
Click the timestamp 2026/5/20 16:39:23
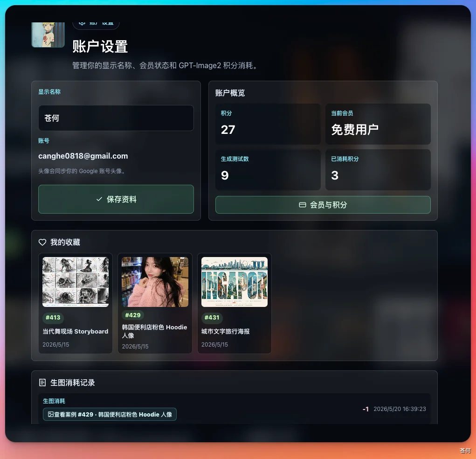pyautogui.click(x=400, y=409)
